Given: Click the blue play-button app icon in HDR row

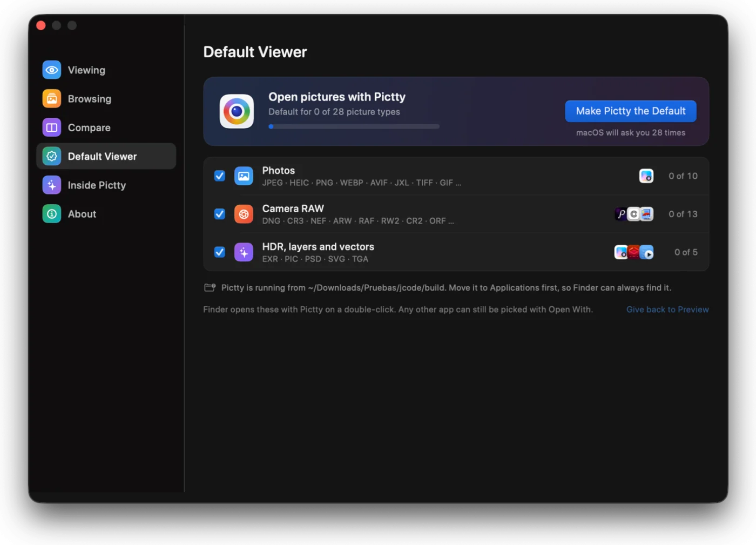Looking at the screenshot, I should click(647, 252).
